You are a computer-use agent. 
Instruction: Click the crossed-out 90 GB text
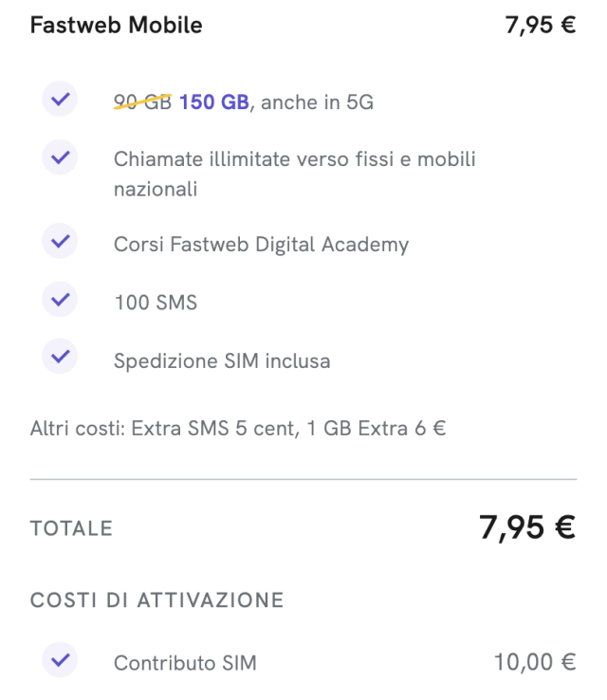click(x=142, y=102)
